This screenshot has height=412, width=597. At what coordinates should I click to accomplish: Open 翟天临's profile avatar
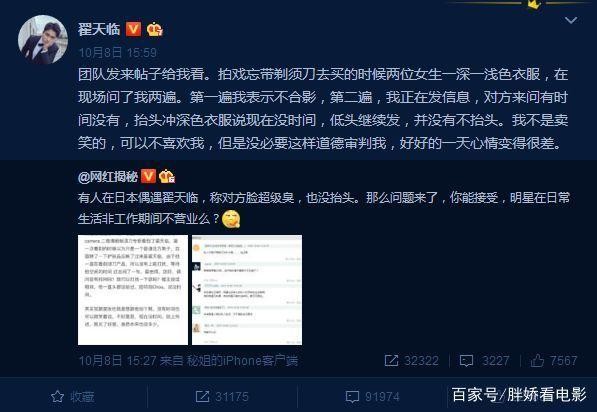(43, 39)
